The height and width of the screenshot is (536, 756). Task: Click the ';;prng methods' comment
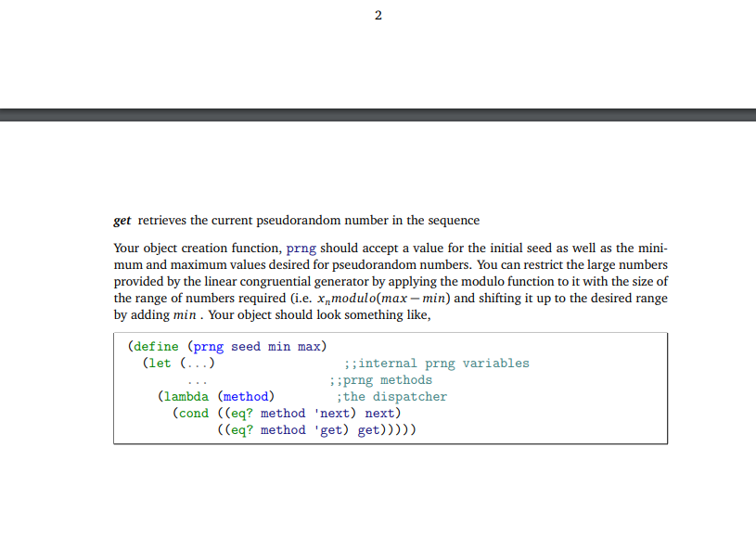[x=380, y=380]
